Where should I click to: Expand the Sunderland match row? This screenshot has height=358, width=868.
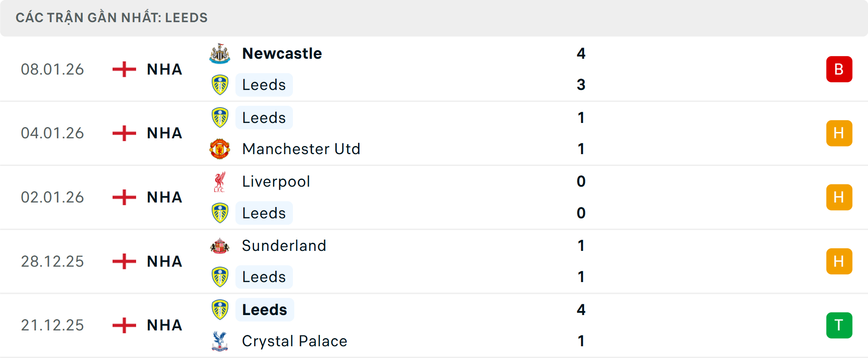(x=434, y=261)
